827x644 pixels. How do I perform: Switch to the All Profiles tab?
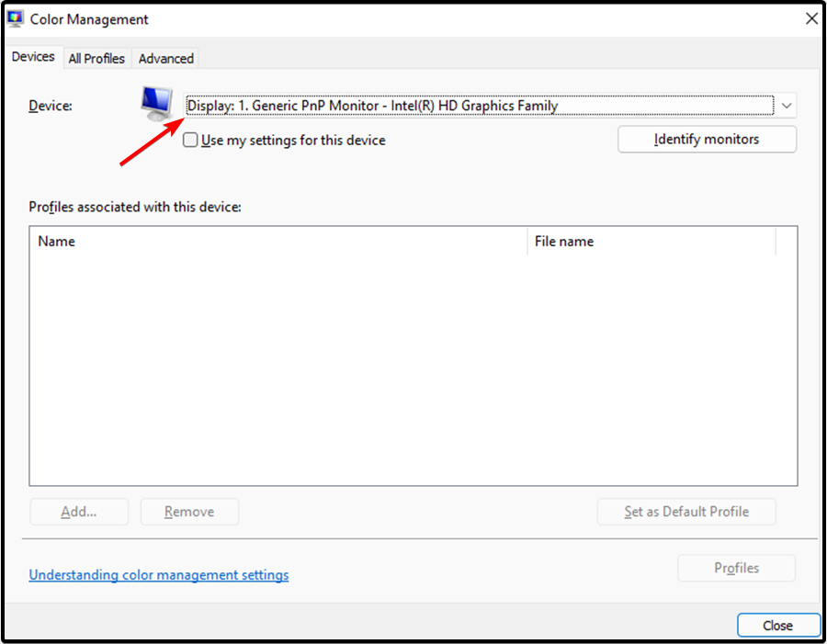96,58
